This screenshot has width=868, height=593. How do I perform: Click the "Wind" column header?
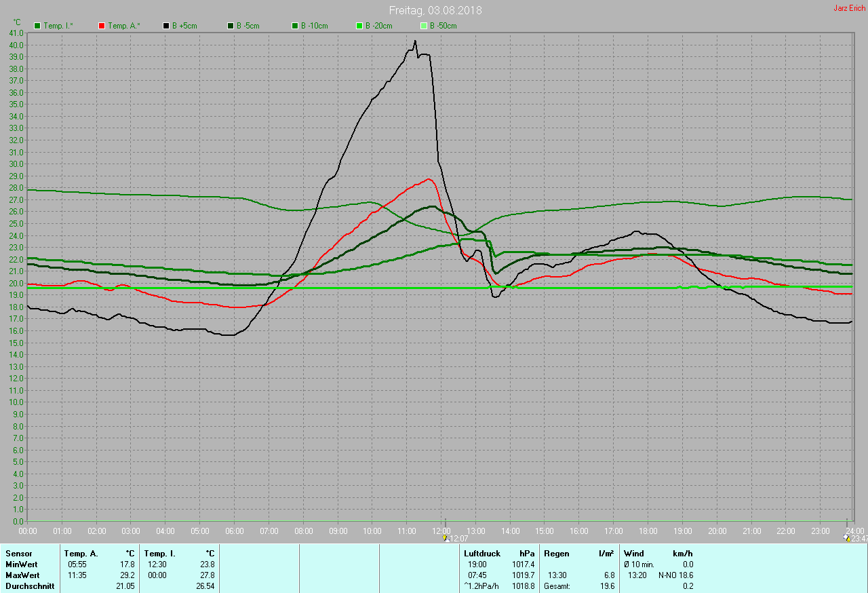634,554
